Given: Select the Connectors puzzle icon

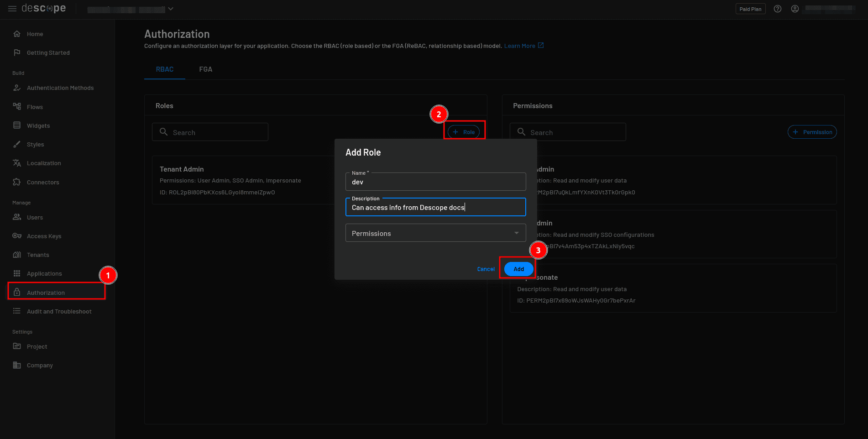Looking at the screenshot, I should coord(17,182).
